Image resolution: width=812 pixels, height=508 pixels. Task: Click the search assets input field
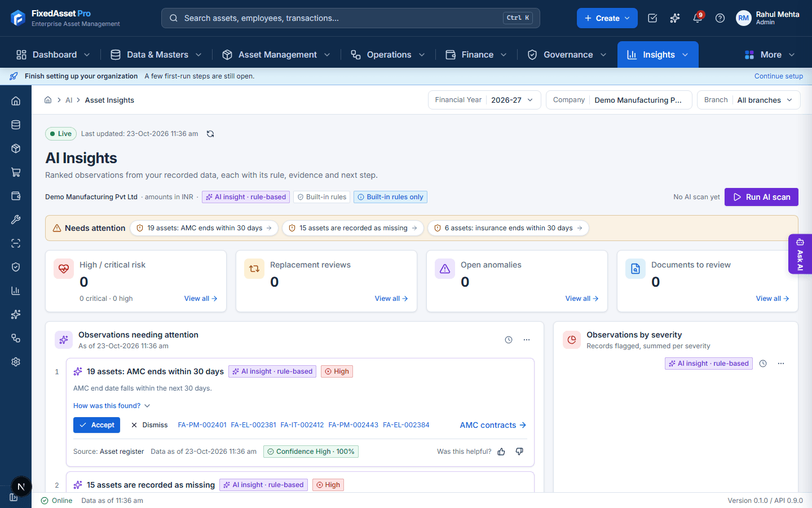click(351, 18)
